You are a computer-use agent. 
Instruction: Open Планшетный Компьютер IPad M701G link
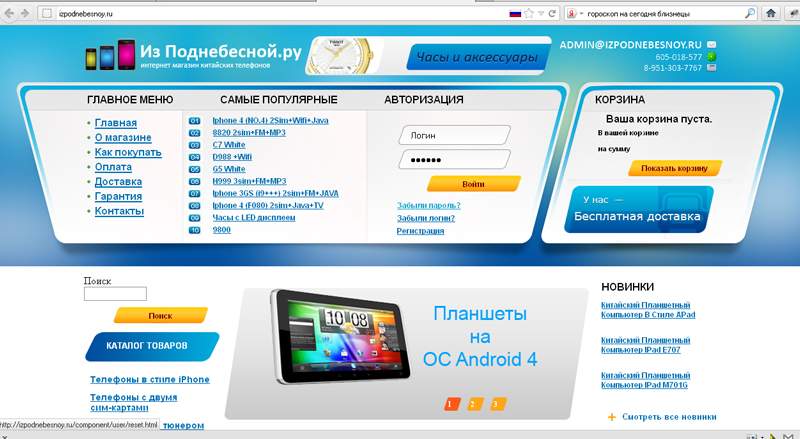click(645, 380)
